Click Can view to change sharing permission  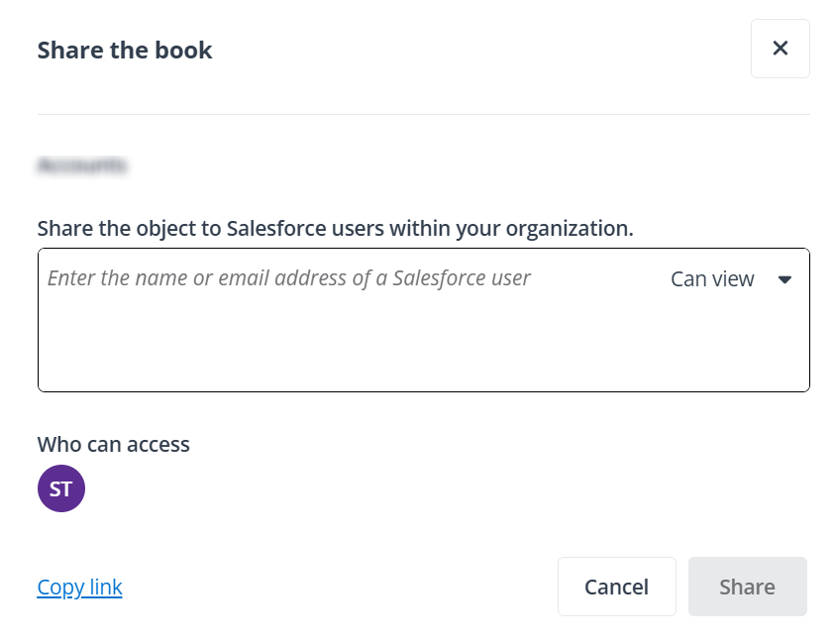click(x=712, y=278)
